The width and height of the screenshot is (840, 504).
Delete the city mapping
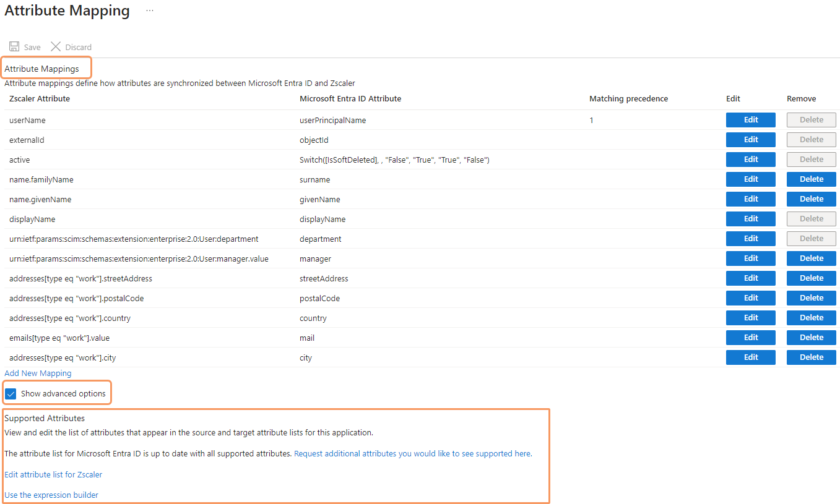[x=811, y=357]
